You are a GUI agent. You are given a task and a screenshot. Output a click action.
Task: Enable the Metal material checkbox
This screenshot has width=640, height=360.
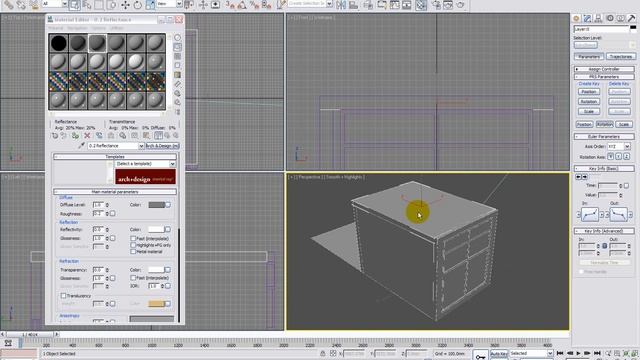point(133,251)
